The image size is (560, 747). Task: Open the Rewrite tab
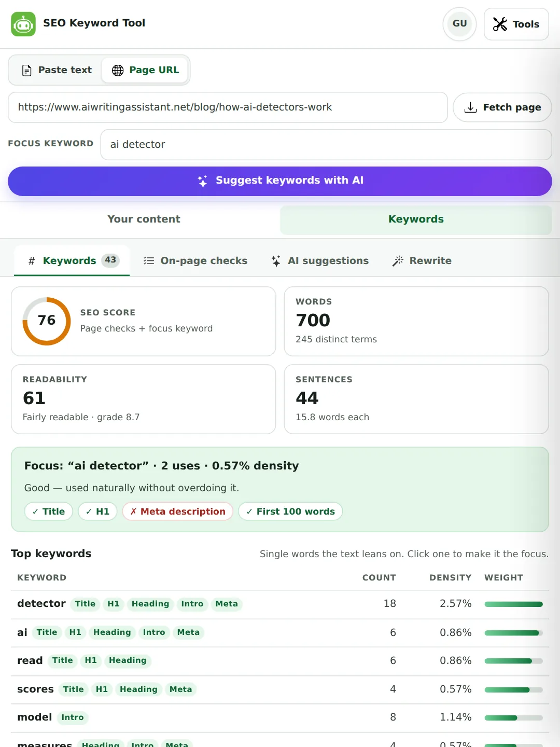[x=422, y=260]
